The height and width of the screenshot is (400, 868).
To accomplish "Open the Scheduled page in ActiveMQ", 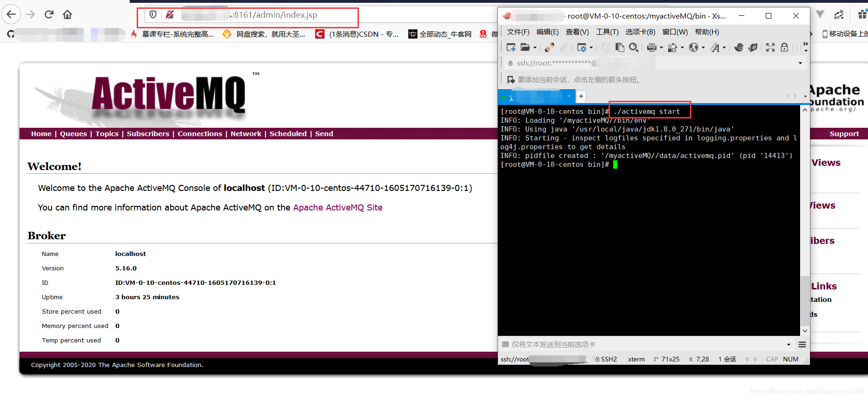I will [x=288, y=134].
